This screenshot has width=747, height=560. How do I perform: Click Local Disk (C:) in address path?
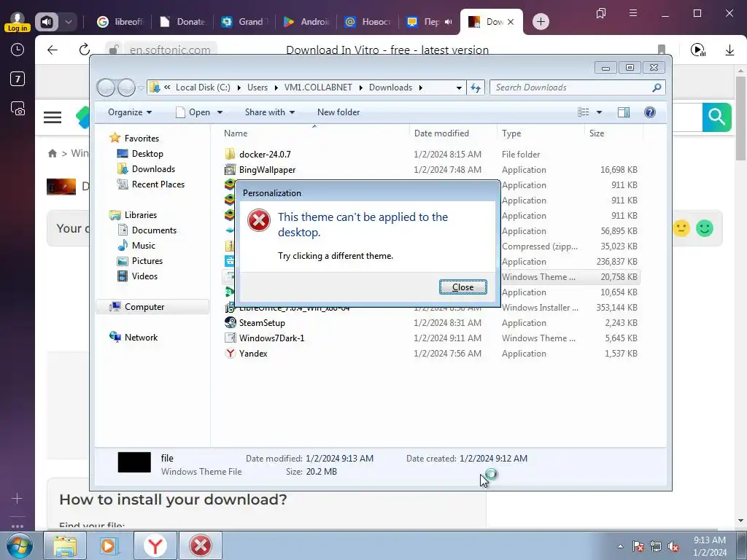[x=203, y=87]
